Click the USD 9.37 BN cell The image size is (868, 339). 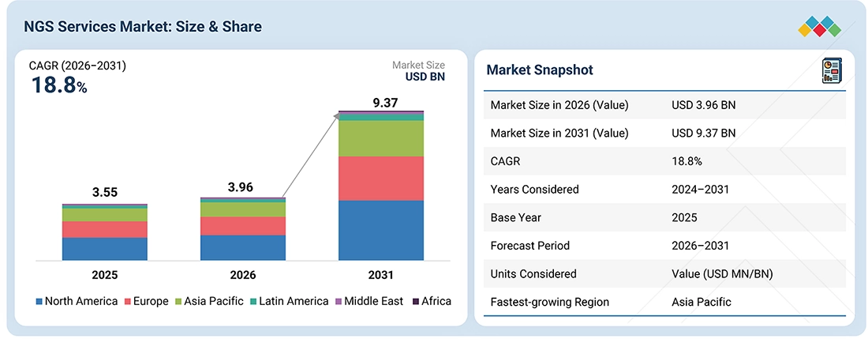(x=704, y=133)
